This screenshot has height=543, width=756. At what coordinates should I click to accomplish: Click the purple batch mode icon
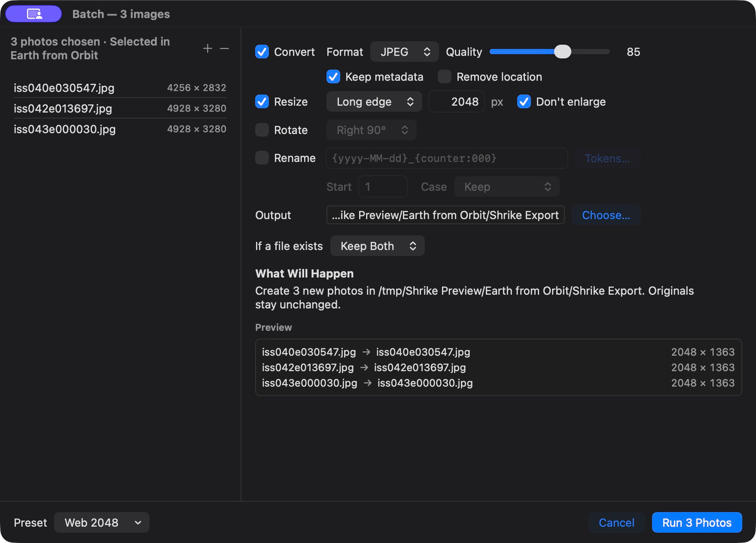tap(33, 14)
